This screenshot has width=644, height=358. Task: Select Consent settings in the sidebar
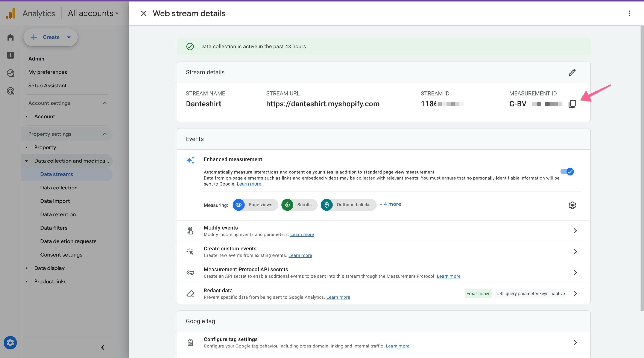pos(61,255)
